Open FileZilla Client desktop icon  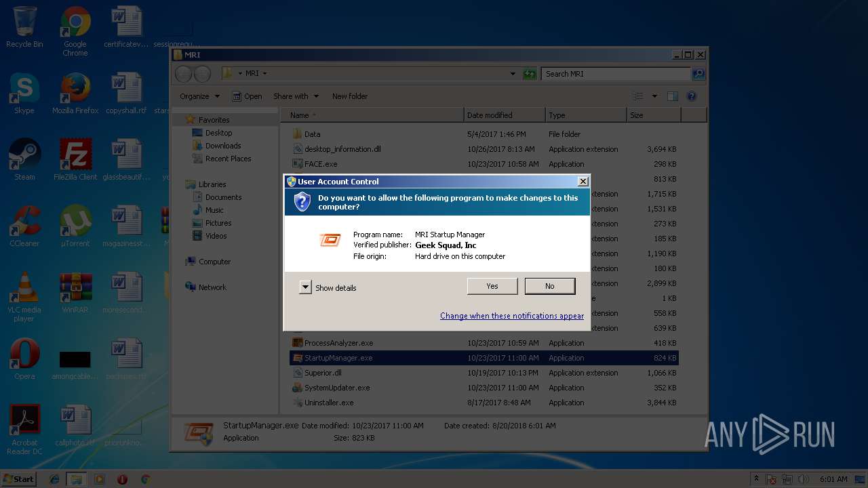(x=75, y=160)
